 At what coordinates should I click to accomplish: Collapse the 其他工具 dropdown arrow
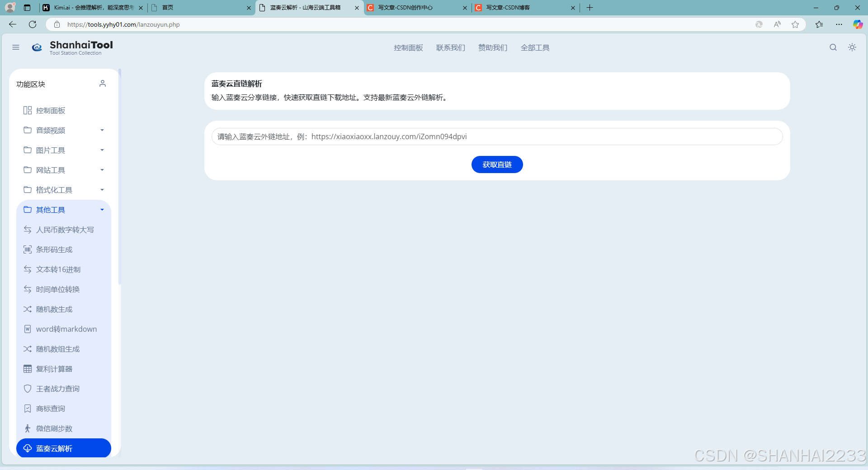point(102,210)
